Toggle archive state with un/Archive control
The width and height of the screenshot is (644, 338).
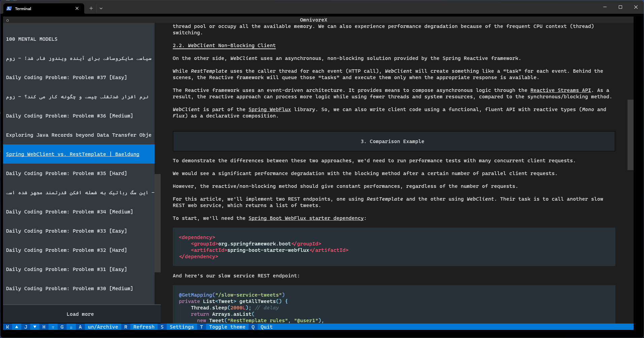[103, 327]
